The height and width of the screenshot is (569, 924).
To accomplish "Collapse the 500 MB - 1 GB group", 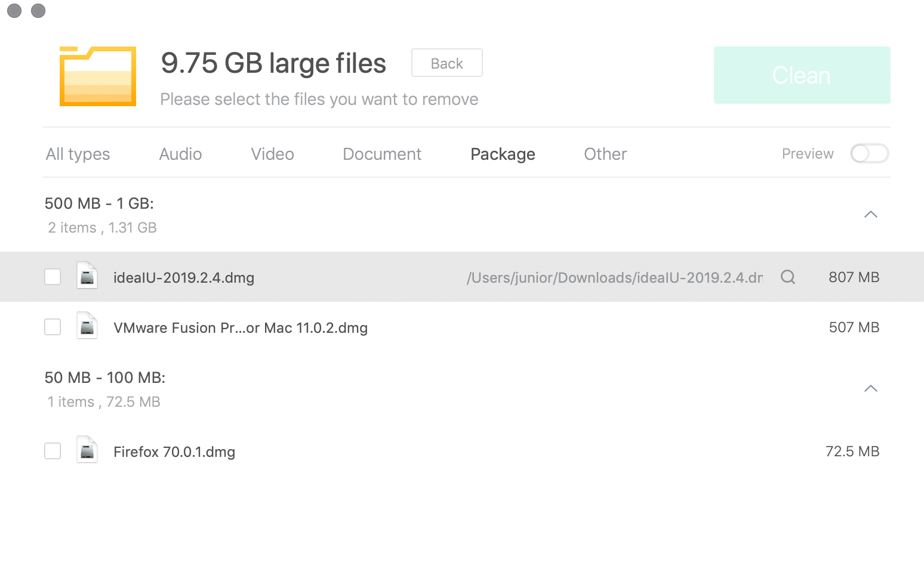I will click(871, 214).
